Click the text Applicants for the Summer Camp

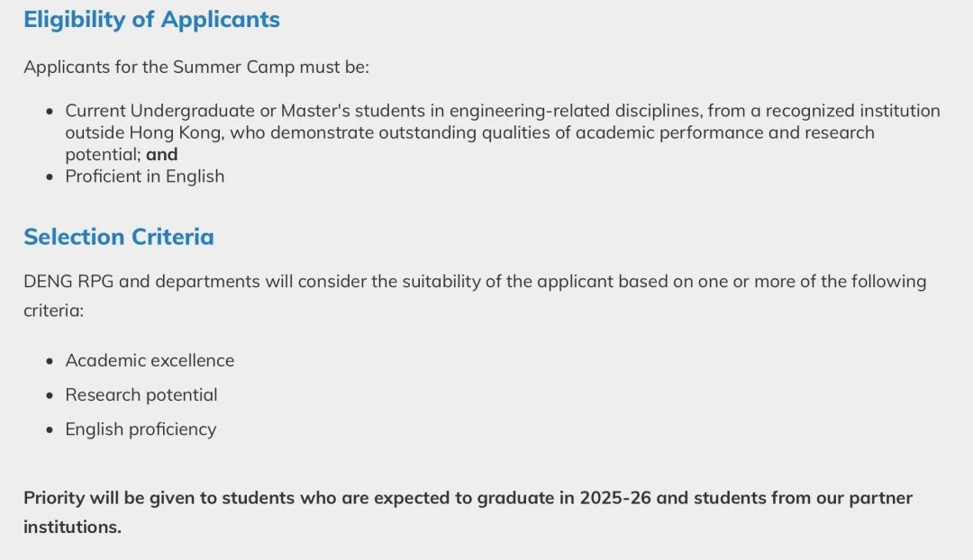click(159, 67)
